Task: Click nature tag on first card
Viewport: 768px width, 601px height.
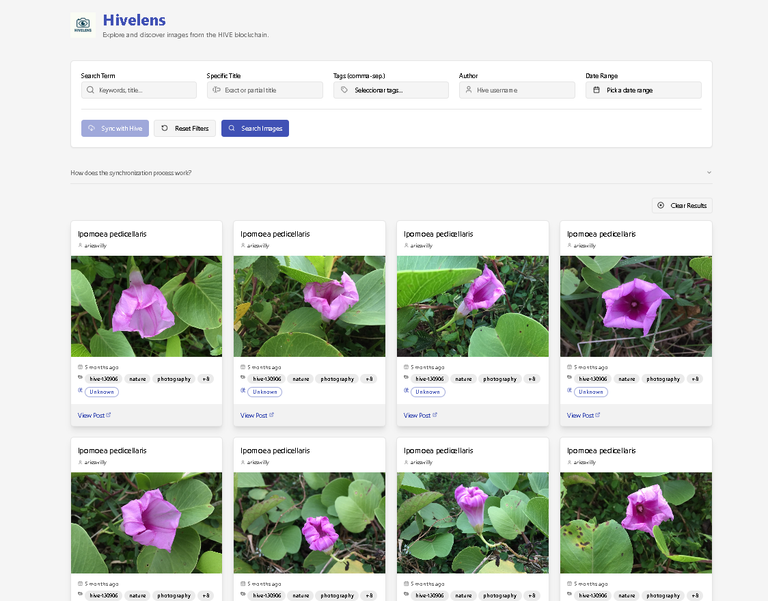Action: (137, 379)
